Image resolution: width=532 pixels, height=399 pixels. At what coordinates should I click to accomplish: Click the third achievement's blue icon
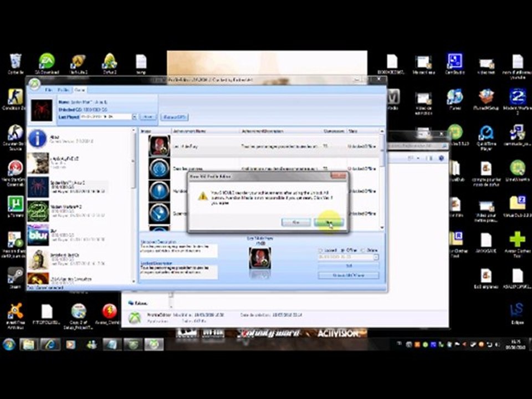point(159,191)
